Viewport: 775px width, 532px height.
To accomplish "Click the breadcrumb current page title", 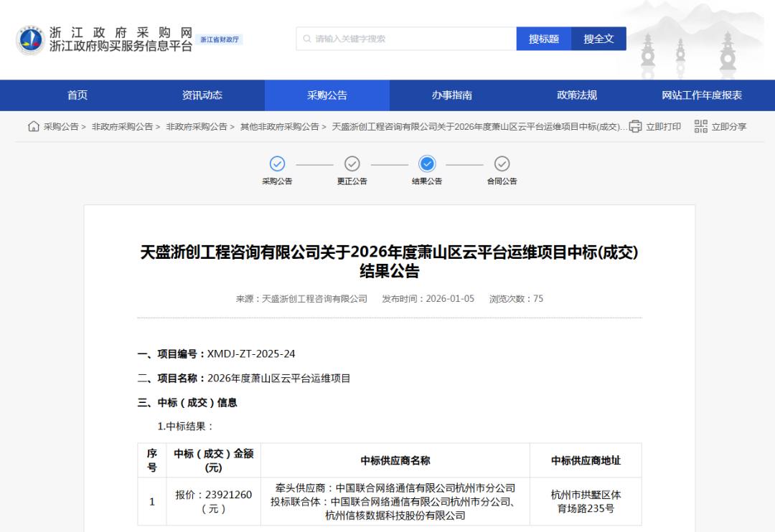I will coord(479,127).
